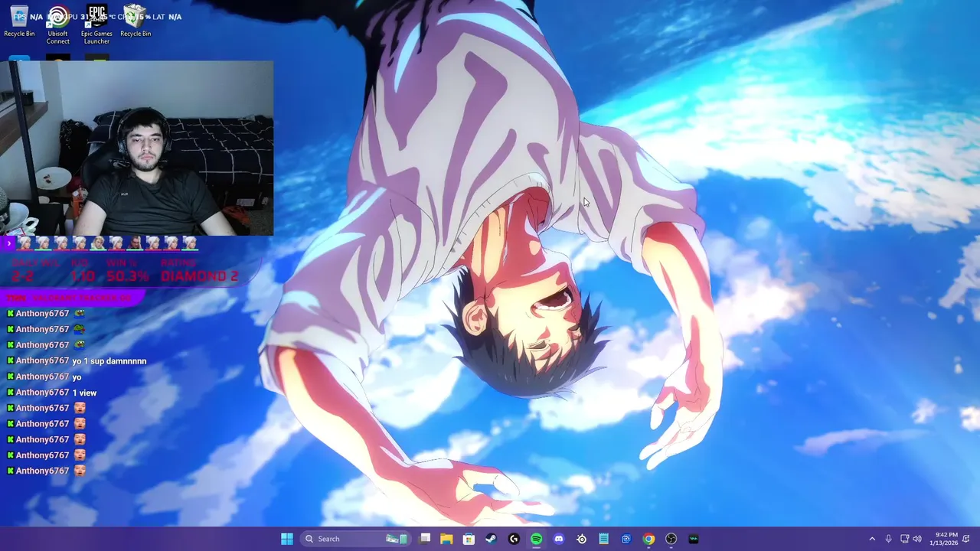The width and height of the screenshot is (980, 551).
Task: Click the chat message "1 view"
Action: 84,393
